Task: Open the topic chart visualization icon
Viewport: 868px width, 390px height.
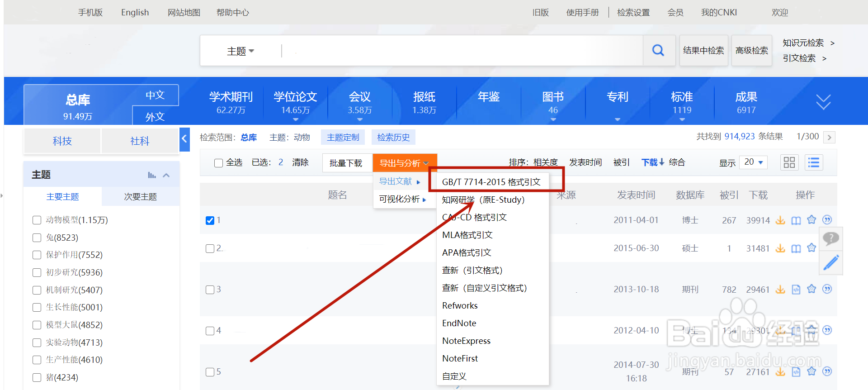Action: pos(151,175)
